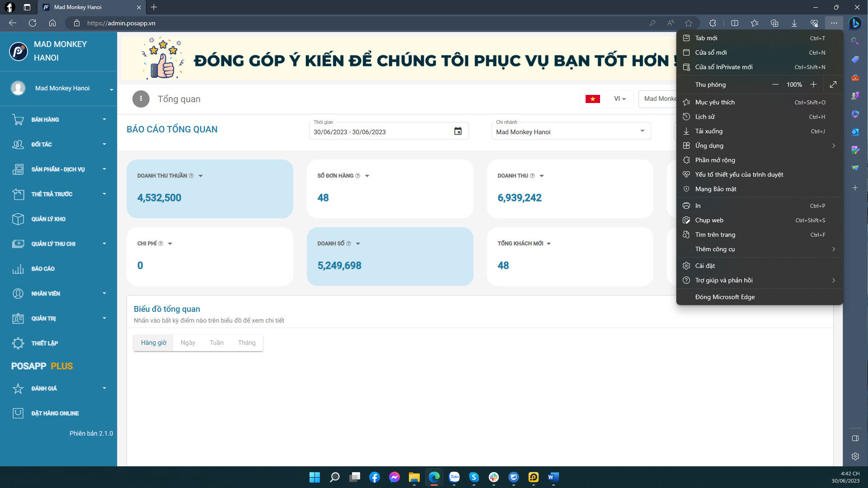Select Lịch sử in Edge menu
Screen dimensions: 868x488
point(705,117)
